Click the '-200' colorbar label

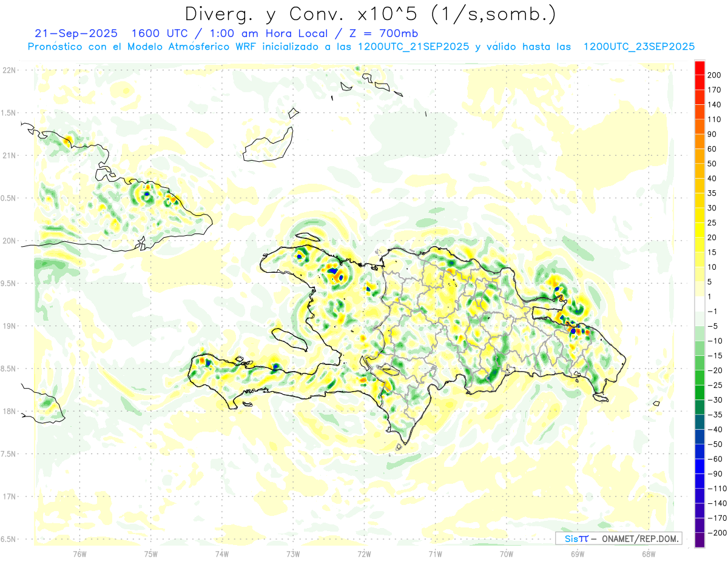point(718,533)
